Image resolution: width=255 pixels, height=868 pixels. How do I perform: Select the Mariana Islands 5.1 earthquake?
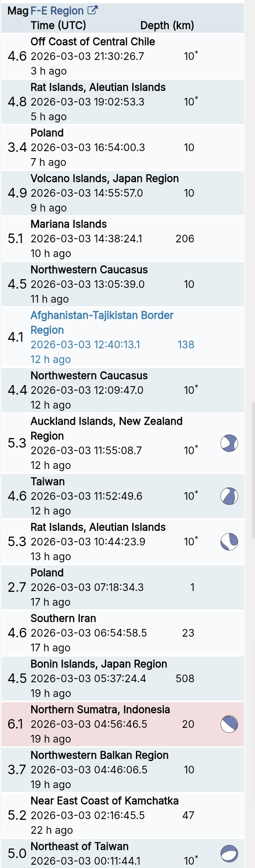click(x=69, y=224)
